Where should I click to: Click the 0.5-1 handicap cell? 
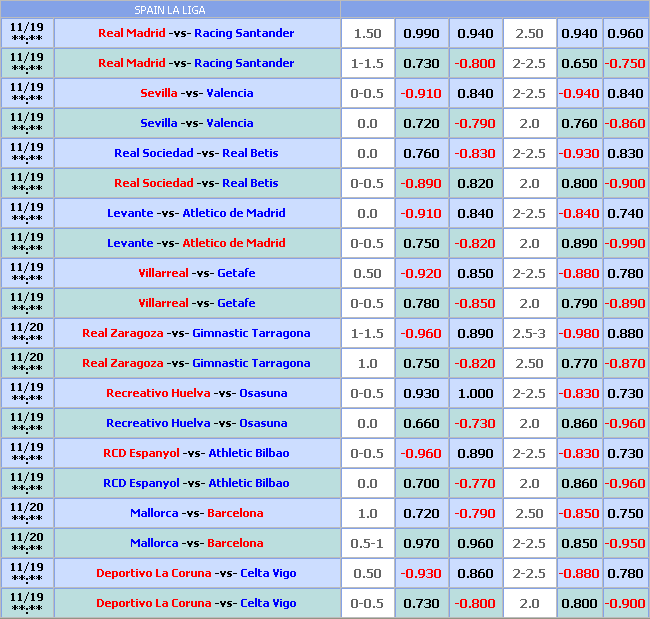367,543
